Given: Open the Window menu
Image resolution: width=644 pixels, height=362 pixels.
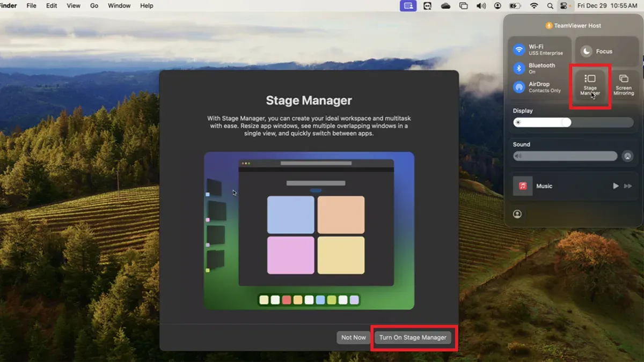Looking at the screenshot, I should click(119, 6).
